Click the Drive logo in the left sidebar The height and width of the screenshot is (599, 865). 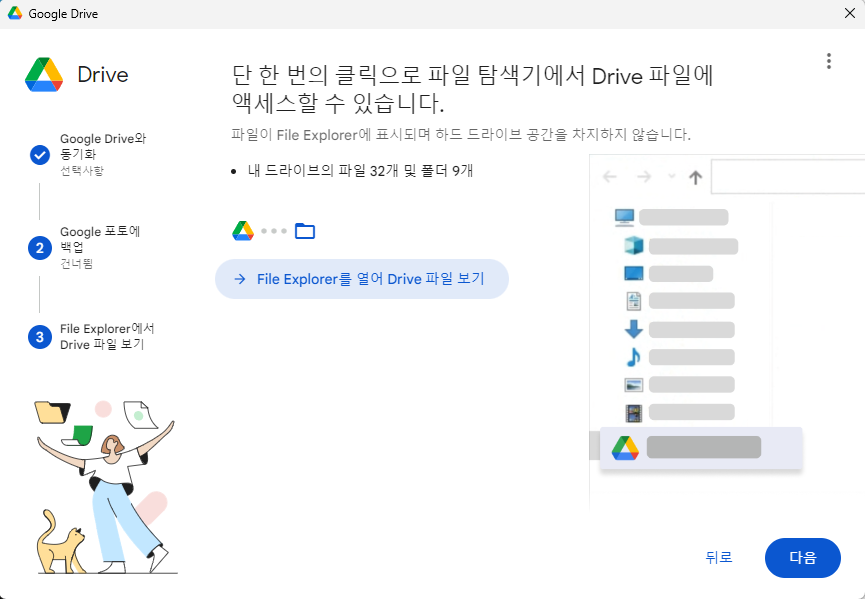(x=46, y=73)
